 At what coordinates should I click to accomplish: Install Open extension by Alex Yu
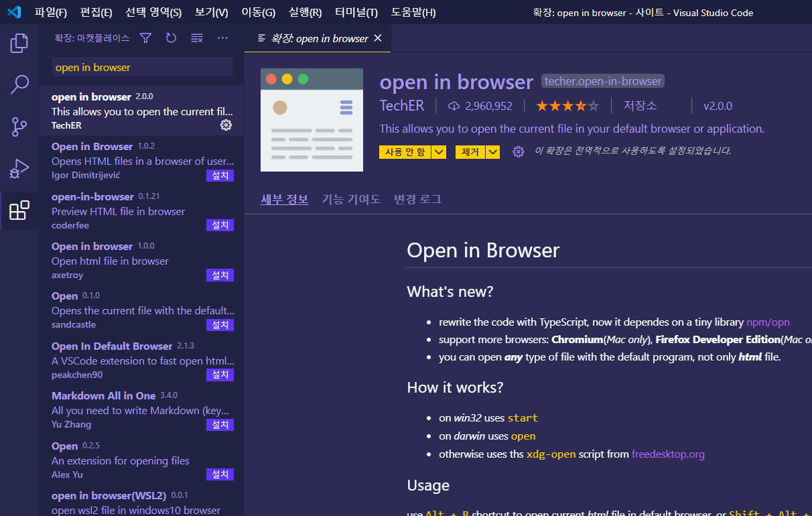[220, 474]
